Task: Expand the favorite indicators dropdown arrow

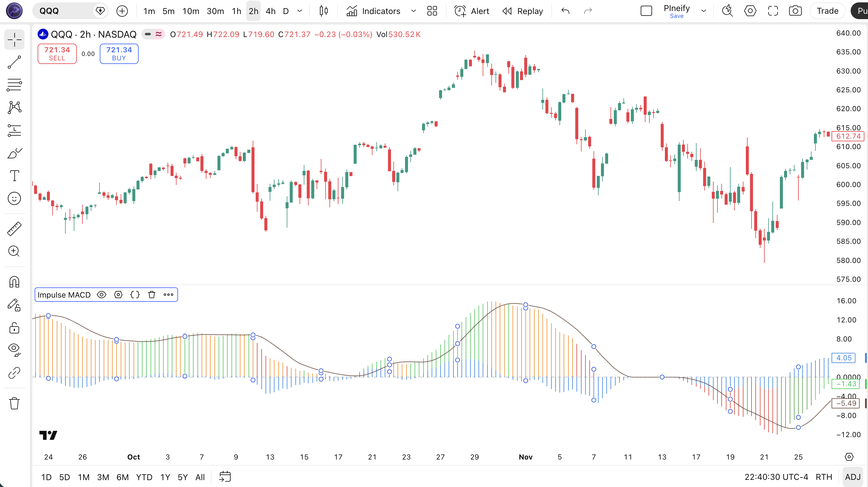Action: 413,11
